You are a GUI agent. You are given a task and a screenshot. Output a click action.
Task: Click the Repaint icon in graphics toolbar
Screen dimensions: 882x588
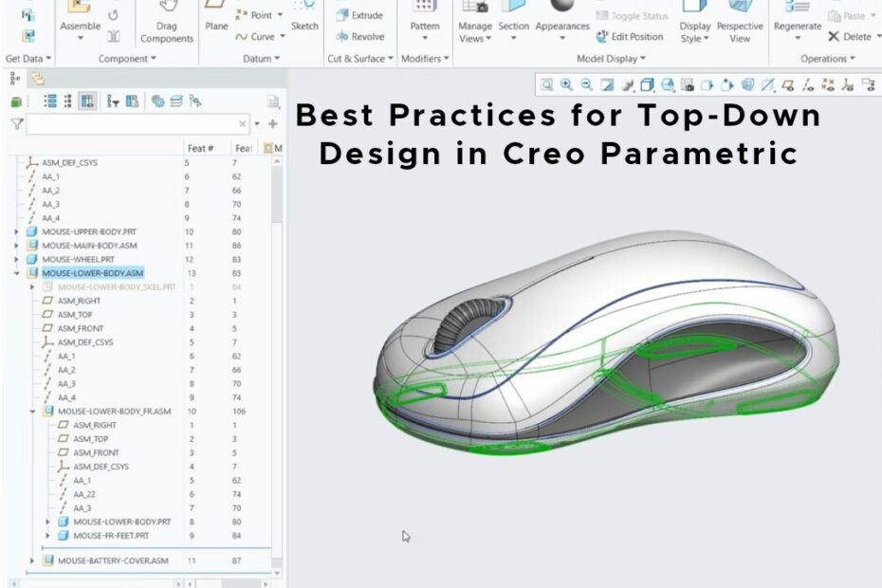[607, 85]
